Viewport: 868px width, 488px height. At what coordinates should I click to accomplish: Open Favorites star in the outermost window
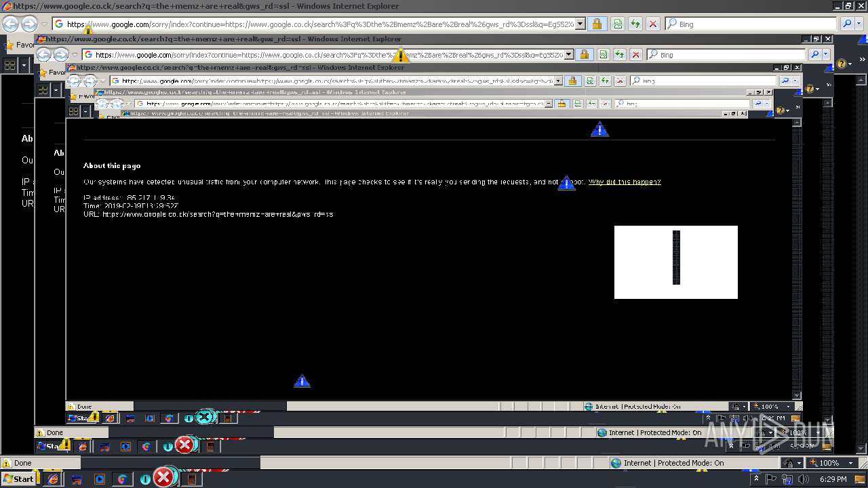9,45
